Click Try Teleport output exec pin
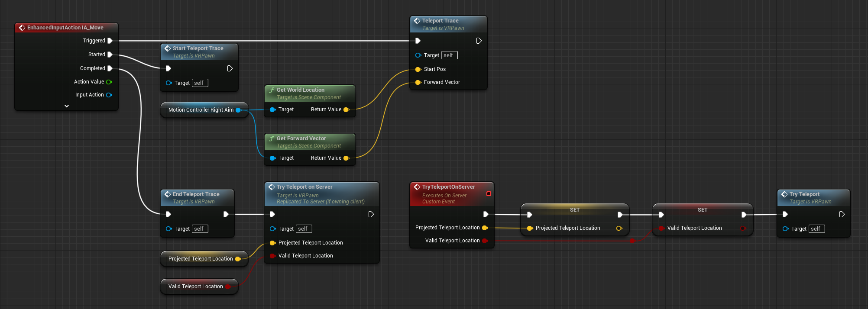The image size is (868, 309). [842, 214]
